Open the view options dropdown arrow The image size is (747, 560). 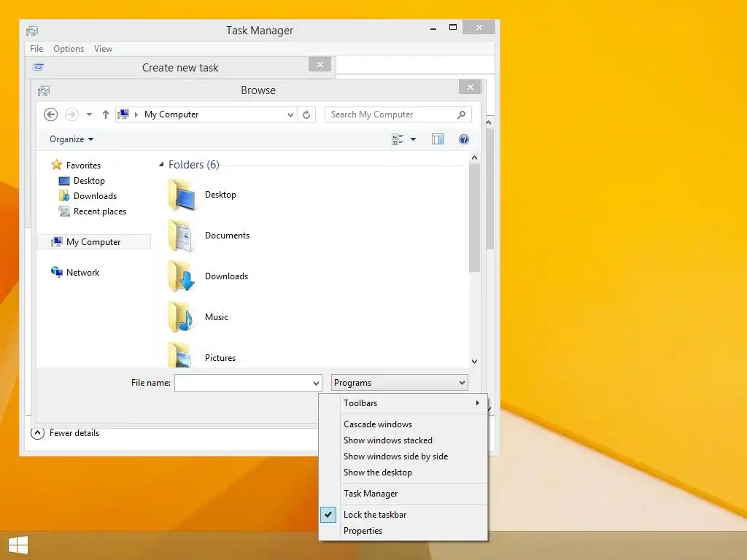pyautogui.click(x=413, y=139)
